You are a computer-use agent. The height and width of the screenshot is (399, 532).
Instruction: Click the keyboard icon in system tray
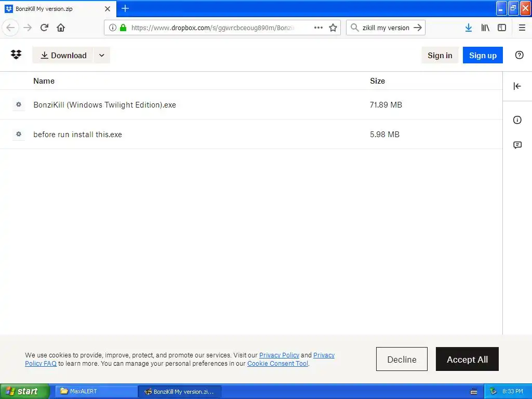tap(474, 392)
